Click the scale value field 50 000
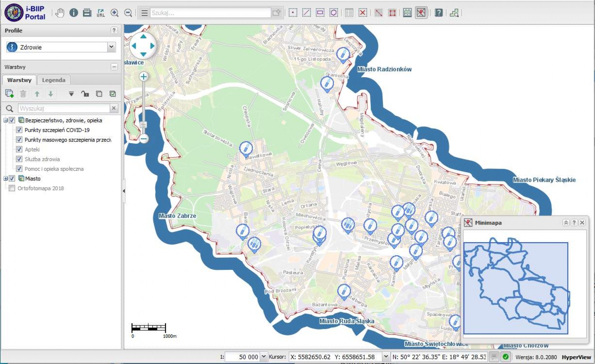Viewport: 595px width, 364px height. coord(243,357)
